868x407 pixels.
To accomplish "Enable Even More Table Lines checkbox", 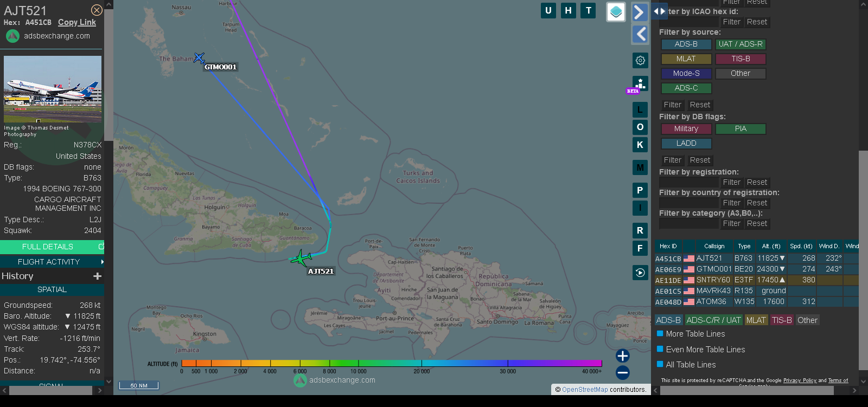I will tap(660, 350).
